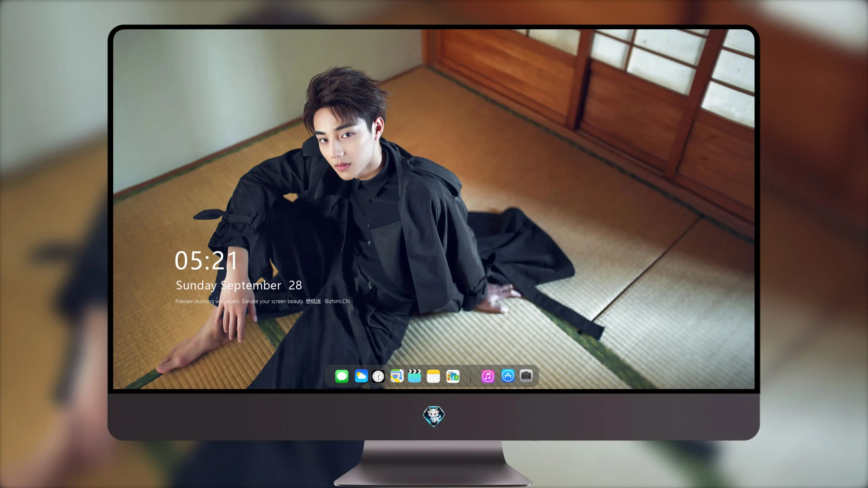Viewport: 868px width, 488px height.
Task: Open the Maps app in the dock
Action: tap(397, 376)
